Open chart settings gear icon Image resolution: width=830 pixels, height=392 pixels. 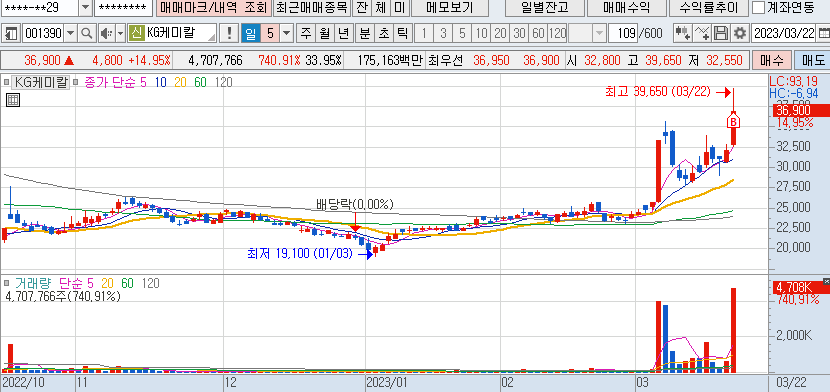pos(739,33)
